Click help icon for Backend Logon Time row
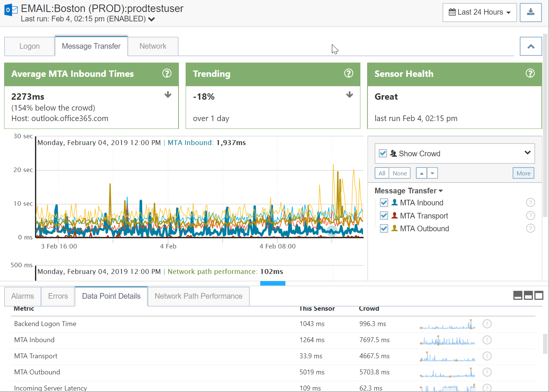 pyautogui.click(x=487, y=324)
